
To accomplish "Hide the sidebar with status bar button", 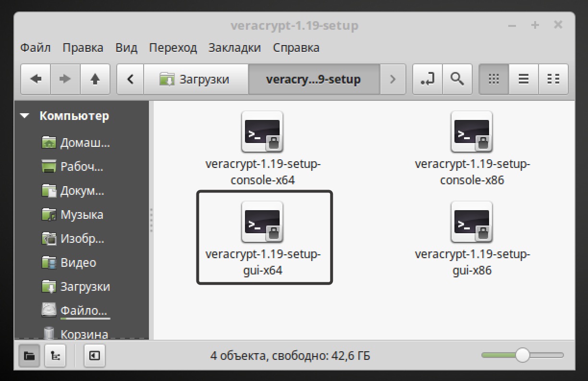I will pos(95,356).
